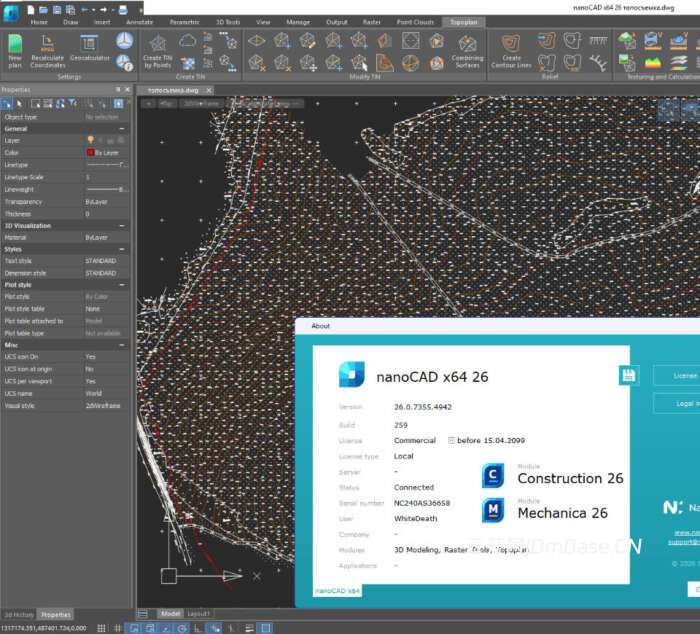Screen dimensions: 700x634
Task: Open the undo history dropdown arrow
Action: tap(93, 9)
